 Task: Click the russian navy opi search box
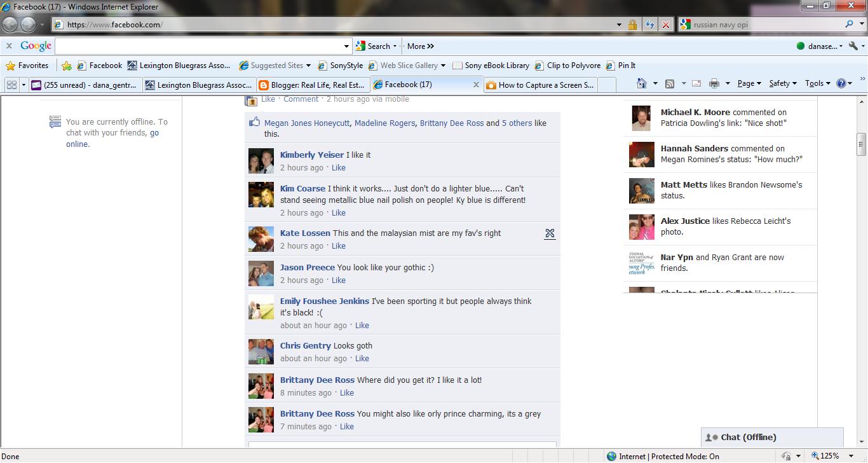tap(761, 25)
